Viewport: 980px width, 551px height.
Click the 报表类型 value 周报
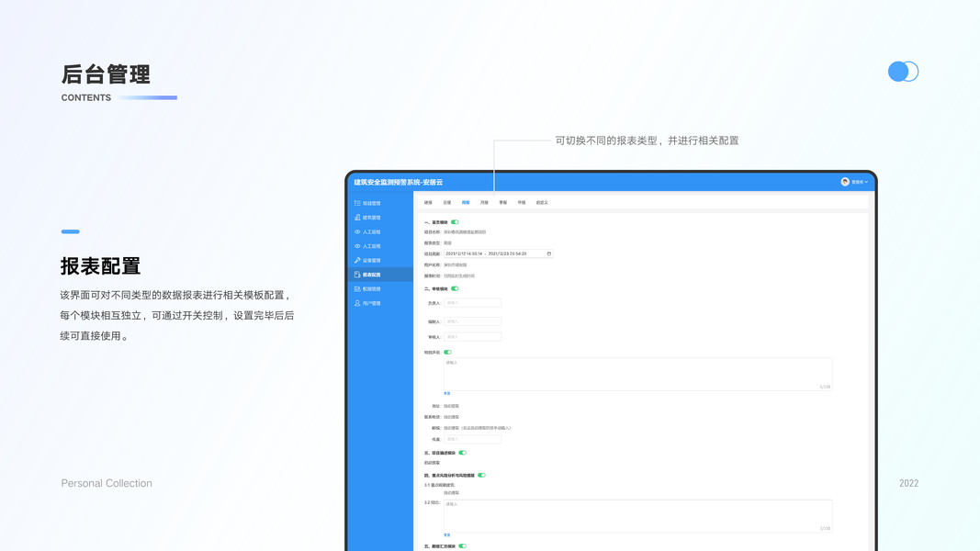pos(447,243)
